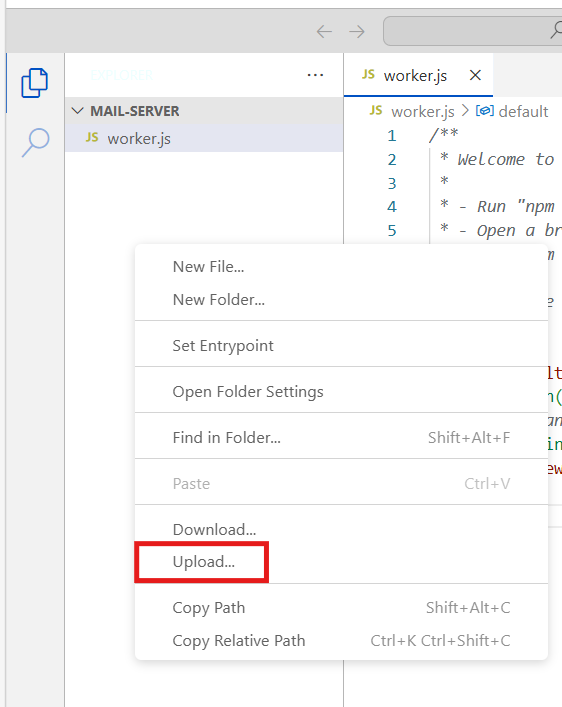Click the search magnifier icon in top box
562x707 pixels.
[556, 31]
